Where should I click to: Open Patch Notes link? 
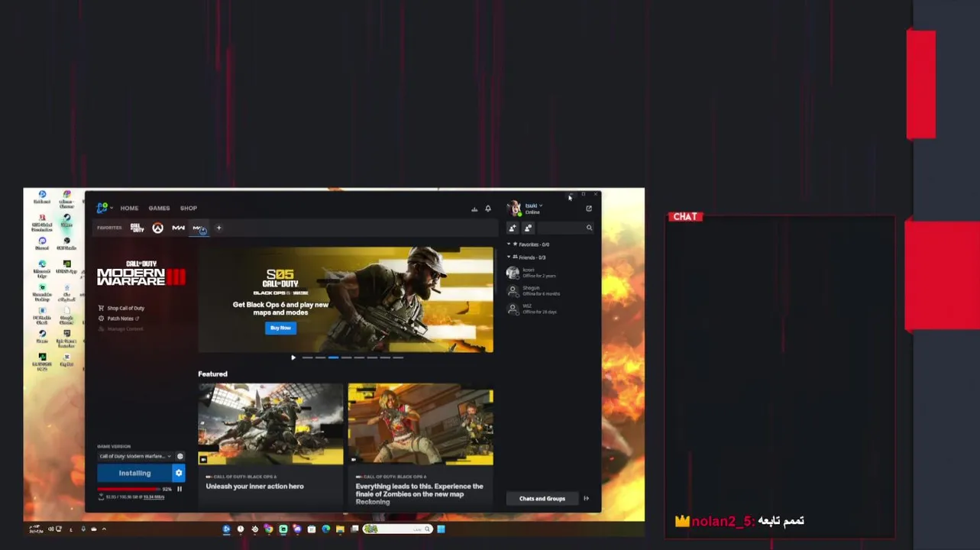(119, 319)
